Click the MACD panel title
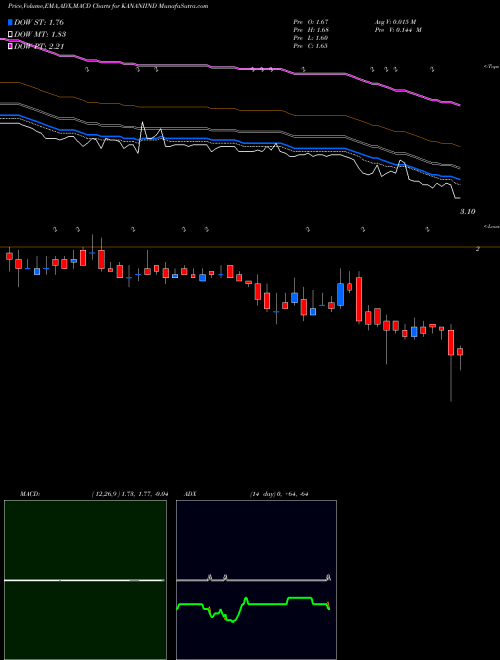500x660 pixels. [x=30, y=494]
